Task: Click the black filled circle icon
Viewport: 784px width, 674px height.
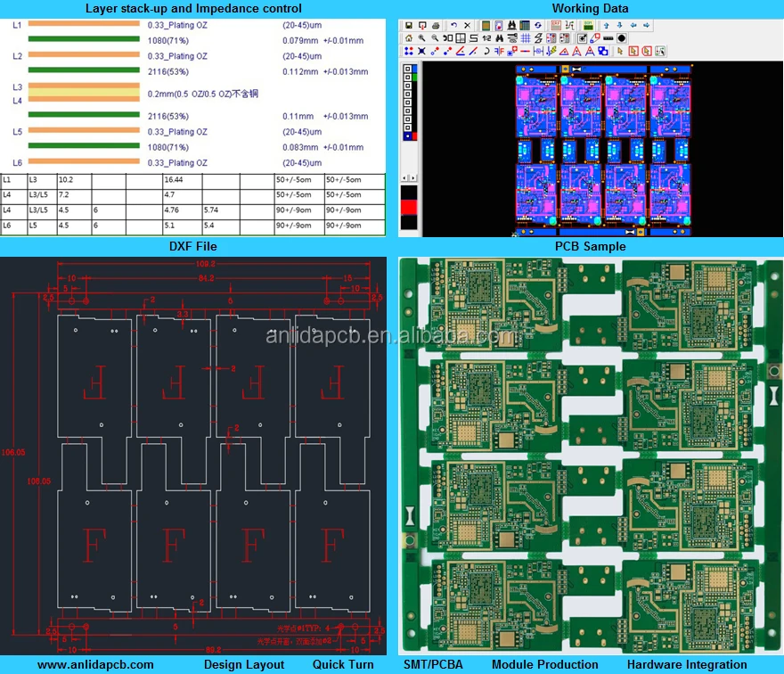Action: 621,38
